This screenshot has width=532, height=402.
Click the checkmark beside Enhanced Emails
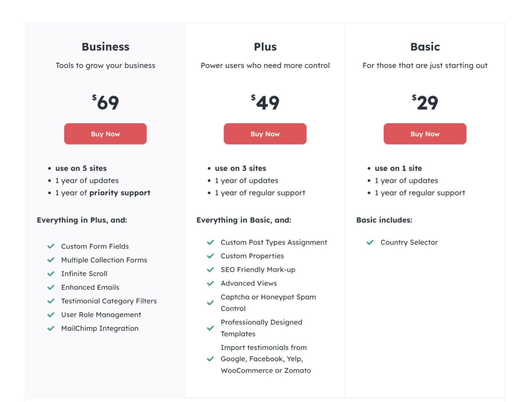pyautogui.click(x=51, y=287)
